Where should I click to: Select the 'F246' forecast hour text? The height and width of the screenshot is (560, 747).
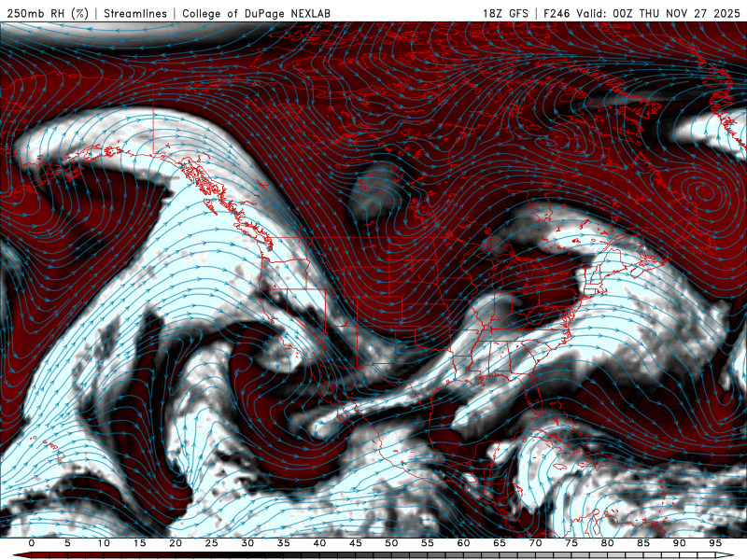557,13
